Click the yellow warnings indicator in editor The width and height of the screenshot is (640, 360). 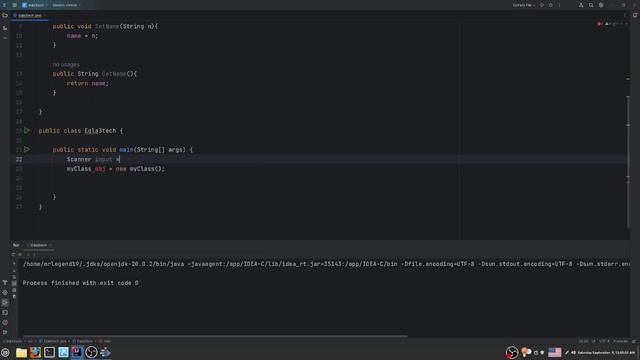607,24
